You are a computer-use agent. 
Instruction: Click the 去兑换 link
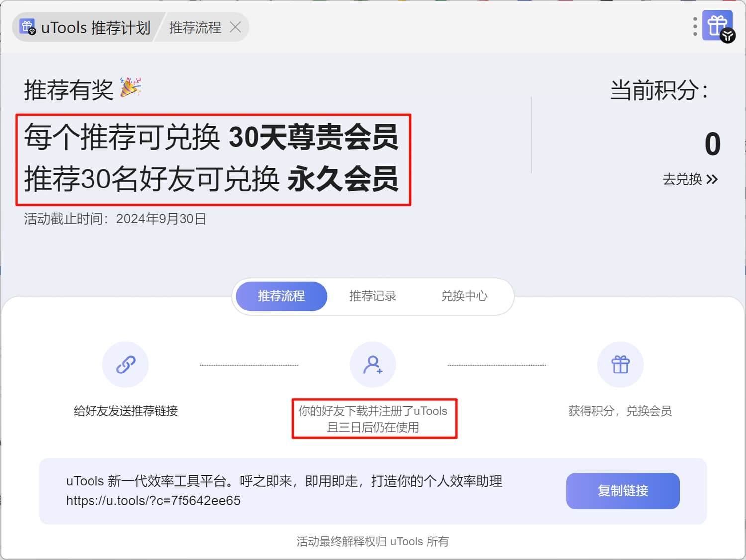[690, 179]
